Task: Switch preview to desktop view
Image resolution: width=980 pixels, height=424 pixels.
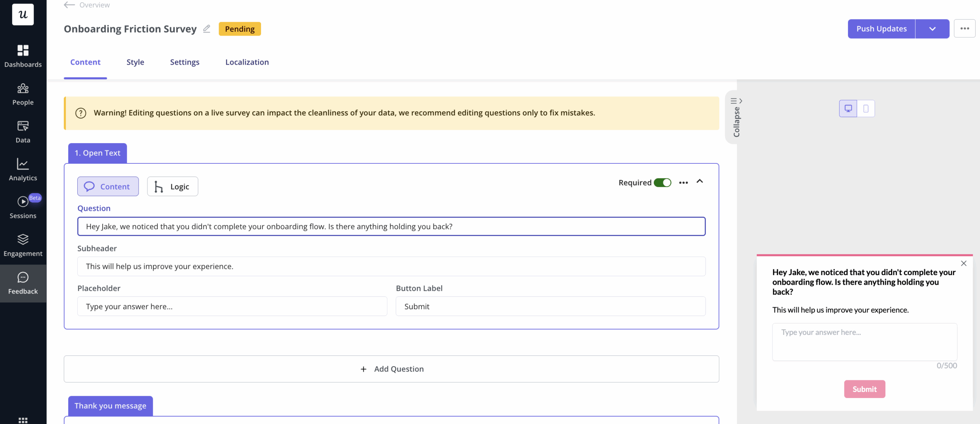Action: coord(848,109)
